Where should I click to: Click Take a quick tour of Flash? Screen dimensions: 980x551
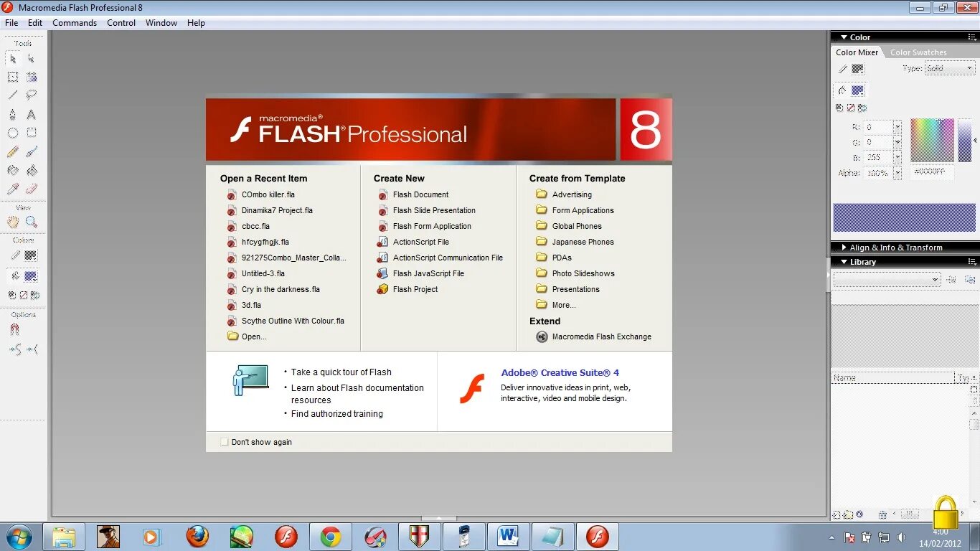pyautogui.click(x=341, y=372)
